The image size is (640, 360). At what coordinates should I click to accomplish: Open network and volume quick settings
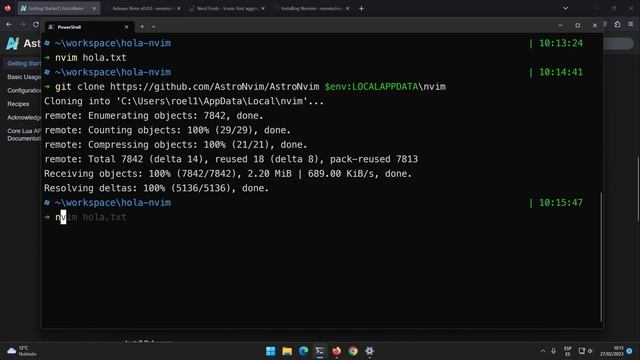pos(586,351)
